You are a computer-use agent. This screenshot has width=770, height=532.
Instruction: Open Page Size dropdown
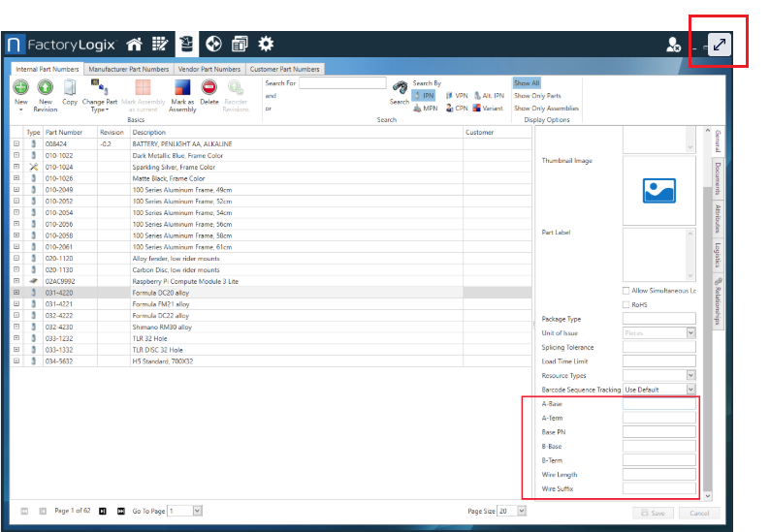(522, 511)
